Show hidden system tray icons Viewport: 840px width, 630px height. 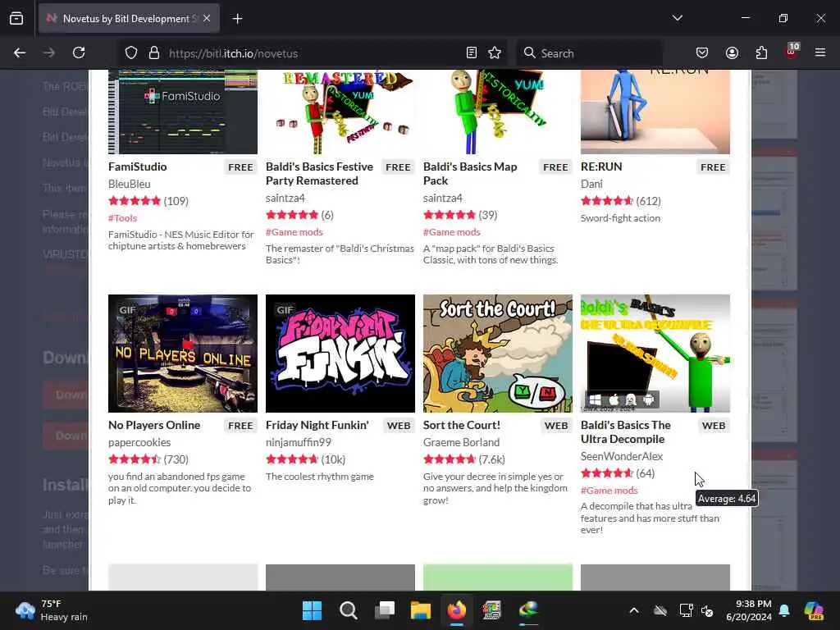pos(634,610)
